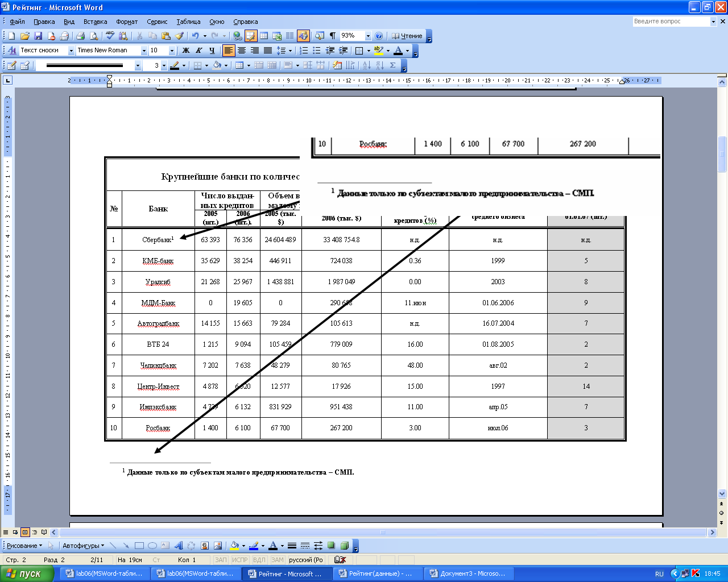Viewport: 728px width, 582px height.
Task: Apply bulleted list formatting
Action: (x=317, y=51)
